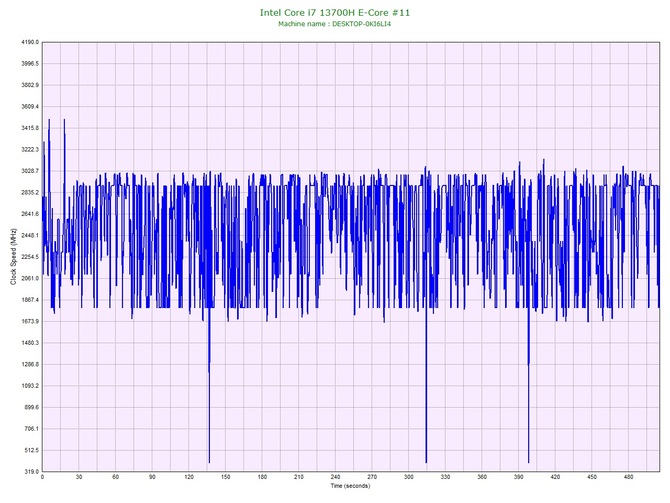The width and height of the screenshot is (670, 503).
Task: Click the 899.6 y-axis label
Action: pyautogui.click(x=31, y=408)
